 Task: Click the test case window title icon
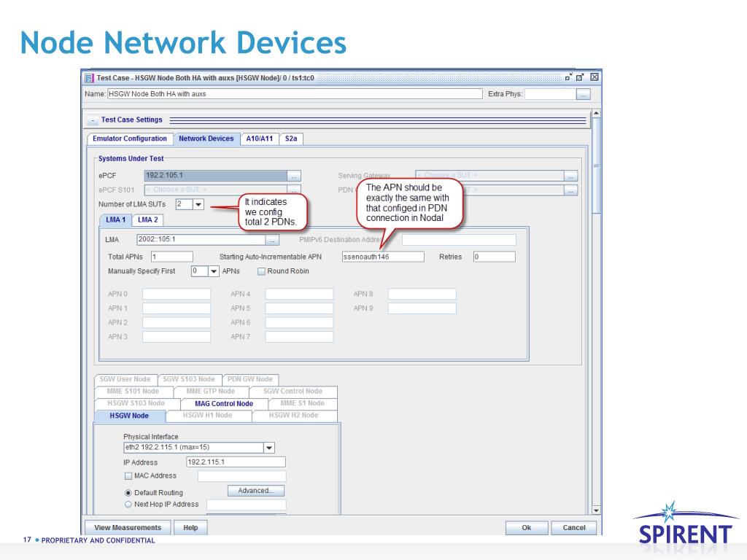click(x=89, y=77)
